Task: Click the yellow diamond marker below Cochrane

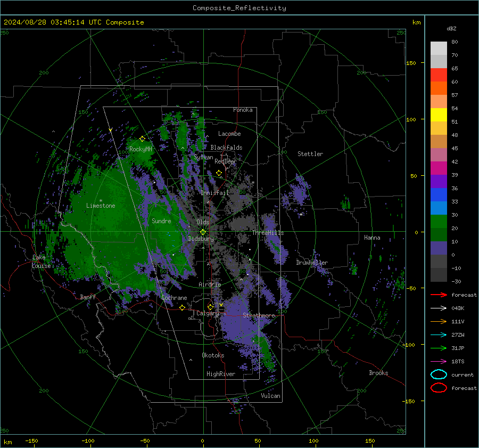Action: [x=182, y=307]
